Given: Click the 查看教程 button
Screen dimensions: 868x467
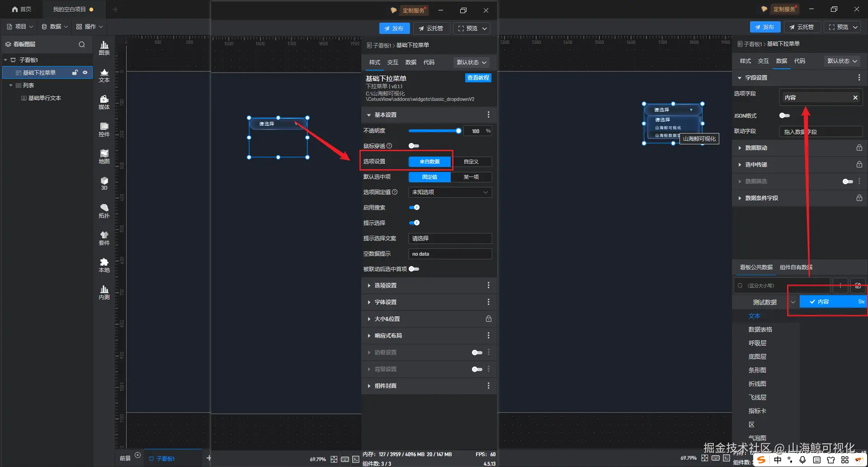Looking at the screenshot, I should click(x=478, y=78).
